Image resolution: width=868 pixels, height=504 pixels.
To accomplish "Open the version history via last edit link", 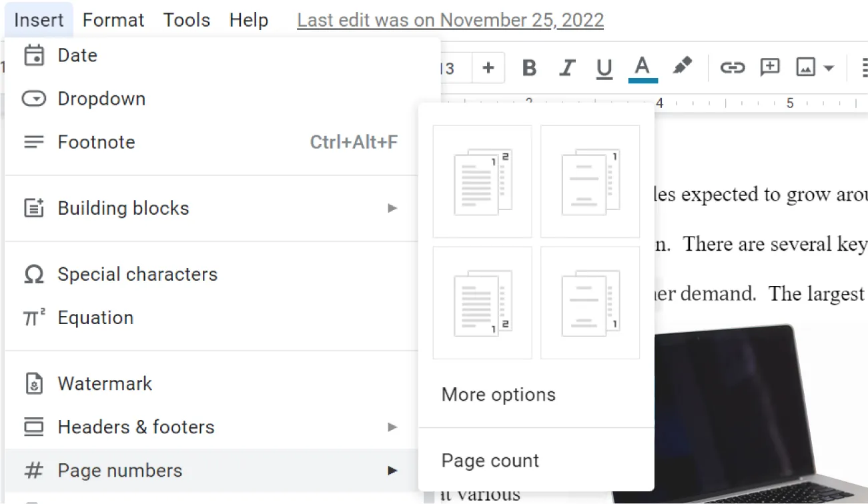I will point(449,19).
